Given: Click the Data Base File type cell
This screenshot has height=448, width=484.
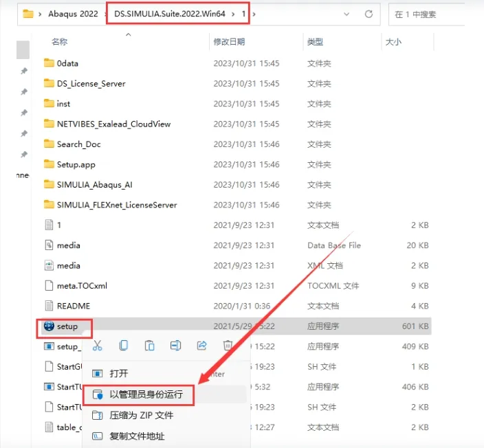Looking at the screenshot, I should click(334, 245).
